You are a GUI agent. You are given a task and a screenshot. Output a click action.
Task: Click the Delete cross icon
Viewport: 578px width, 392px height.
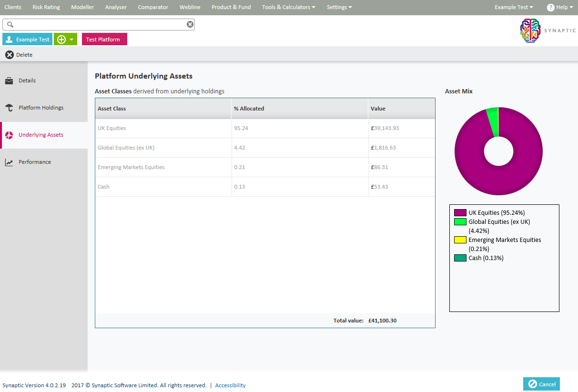[10, 55]
